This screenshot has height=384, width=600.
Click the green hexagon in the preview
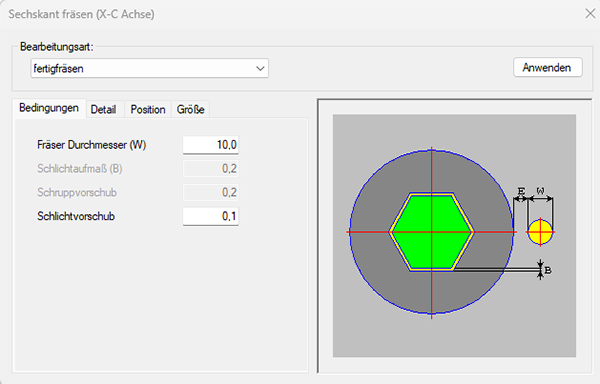(x=432, y=232)
